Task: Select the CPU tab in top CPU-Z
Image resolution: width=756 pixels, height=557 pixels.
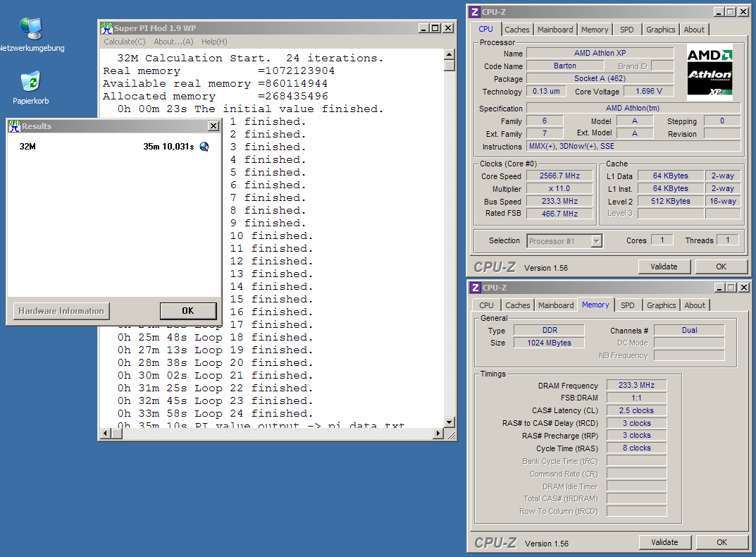Action: (x=485, y=29)
